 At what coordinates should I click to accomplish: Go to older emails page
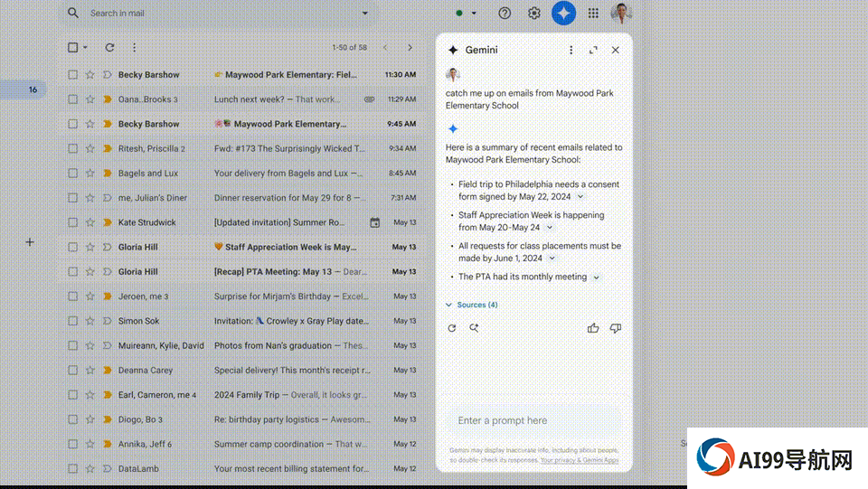[x=410, y=48]
